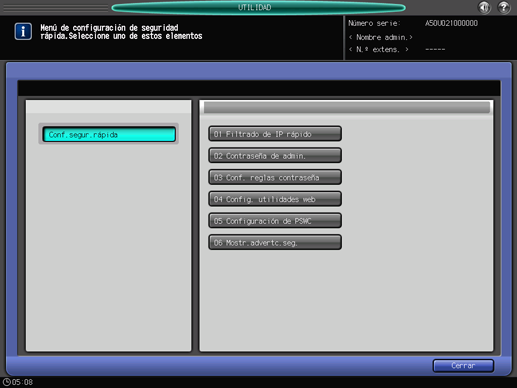
Task: Click serial number A50U021000000
Action: pyautogui.click(x=451, y=23)
